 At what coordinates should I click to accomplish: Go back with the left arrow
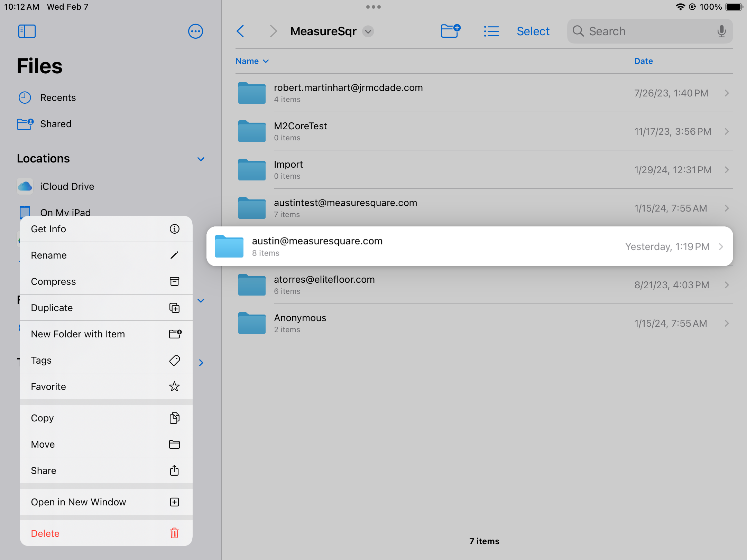click(x=240, y=31)
